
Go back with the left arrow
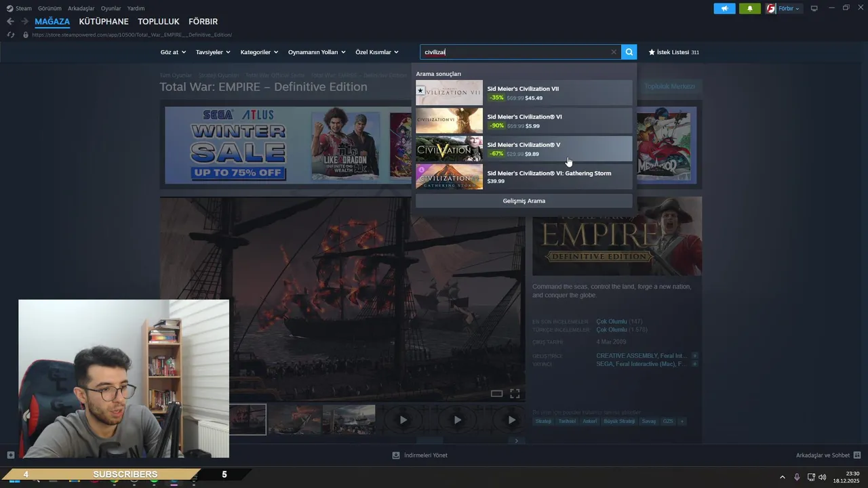point(10,22)
